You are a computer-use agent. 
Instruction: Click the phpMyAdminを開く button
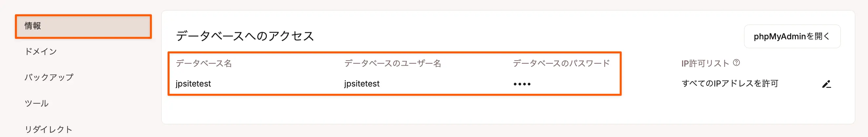[792, 36]
